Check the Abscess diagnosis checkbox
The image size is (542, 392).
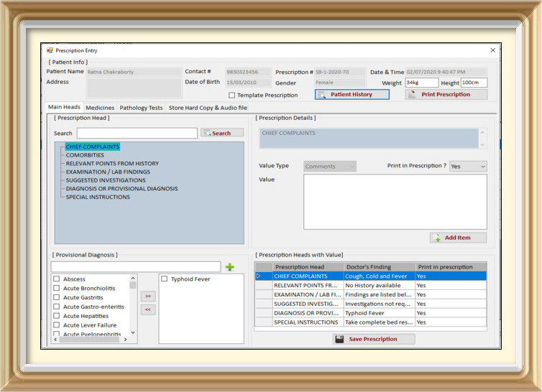click(x=57, y=279)
